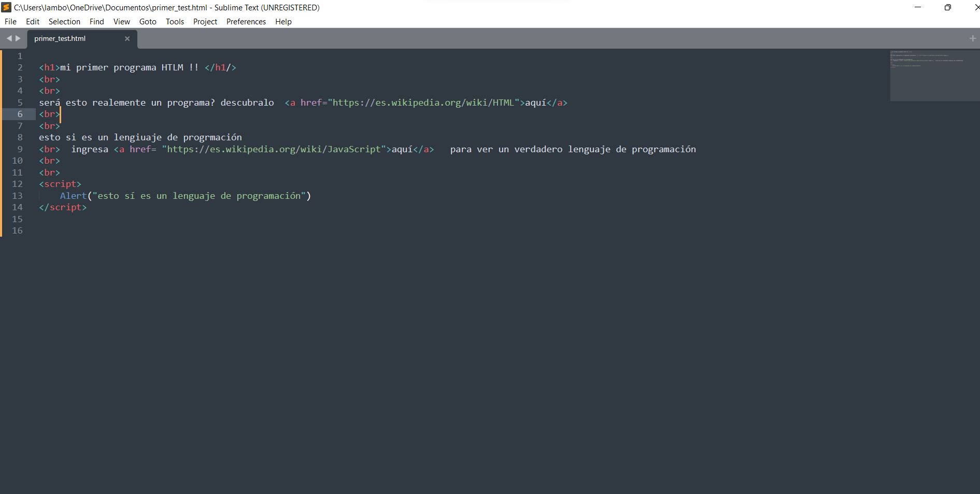Click the Sublime Text app icon in title bar
Viewport: 980px width, 494px height.
click(x=6, y=7)
